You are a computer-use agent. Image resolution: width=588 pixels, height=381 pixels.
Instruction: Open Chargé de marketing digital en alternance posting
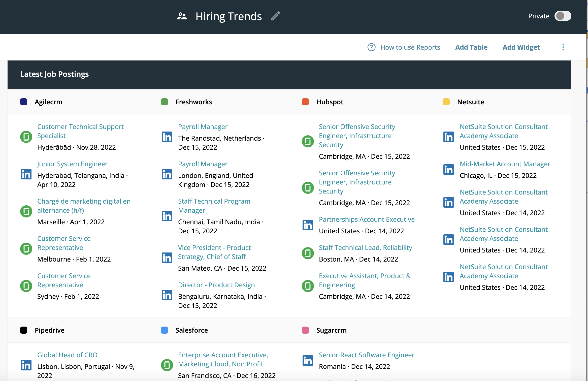coord(84,206)
